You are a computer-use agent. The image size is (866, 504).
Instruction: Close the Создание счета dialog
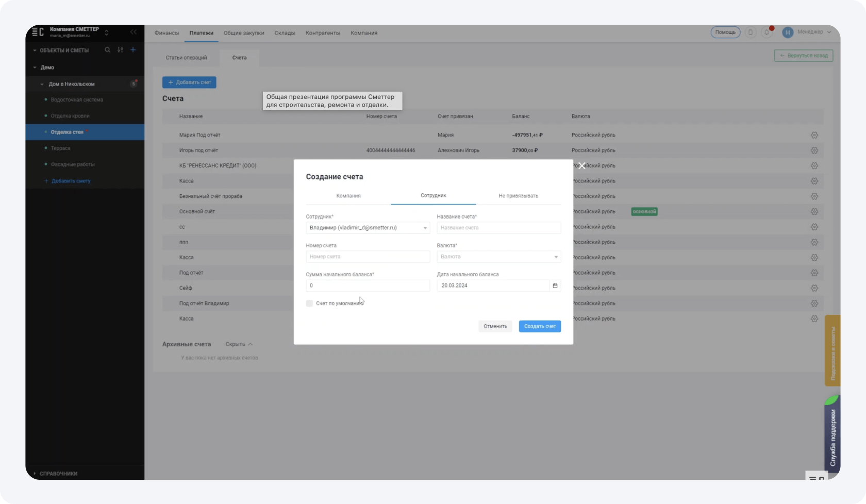[581, 166]
